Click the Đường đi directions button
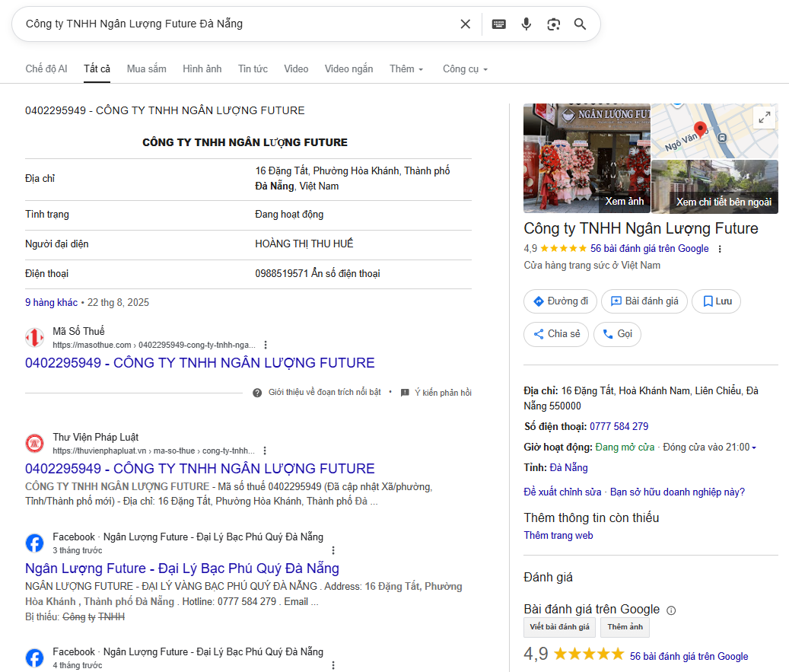This screenshot has height=672, width=789. [x=560, y=301]
